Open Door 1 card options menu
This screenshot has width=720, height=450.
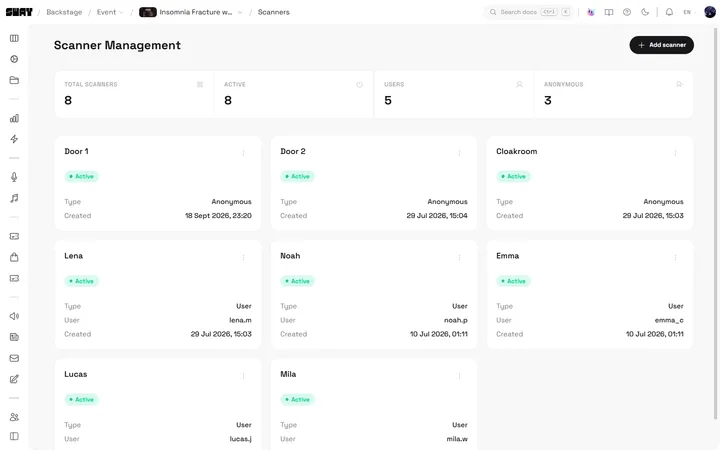point(243,153)
